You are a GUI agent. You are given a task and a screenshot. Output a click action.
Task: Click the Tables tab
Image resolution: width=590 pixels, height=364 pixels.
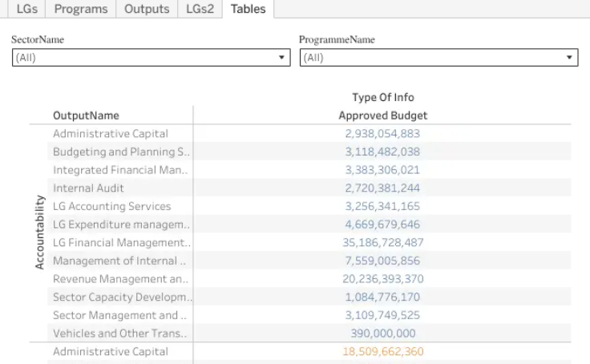[248, 9]
